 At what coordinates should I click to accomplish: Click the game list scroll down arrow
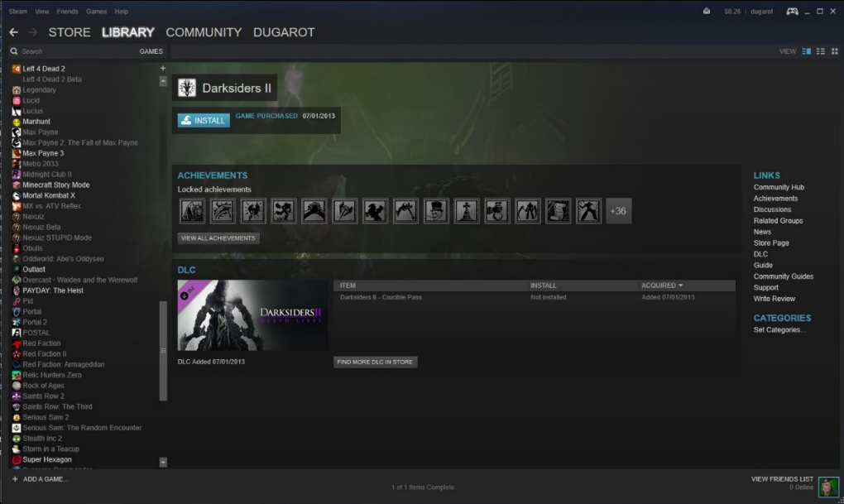pyautogui.click(x=163, y=462)
